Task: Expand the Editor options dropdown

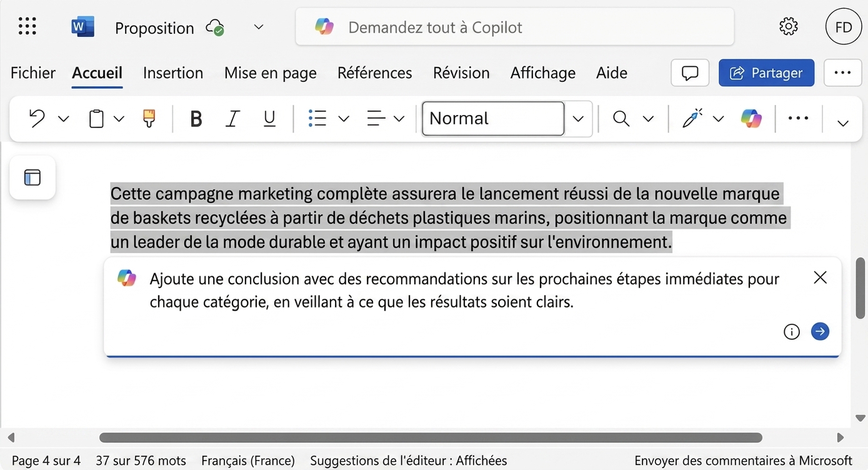Action: pos(718,119)
